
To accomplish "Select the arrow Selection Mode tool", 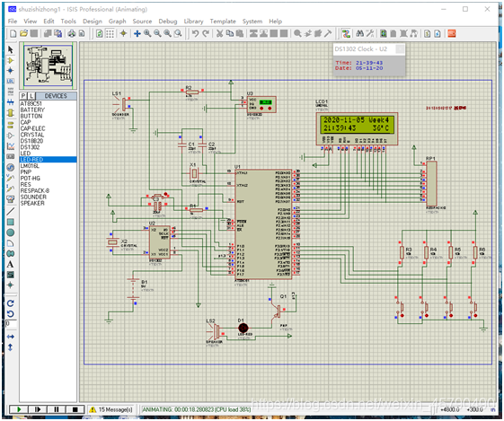I will pyautogui.click(x=11, y=49).
